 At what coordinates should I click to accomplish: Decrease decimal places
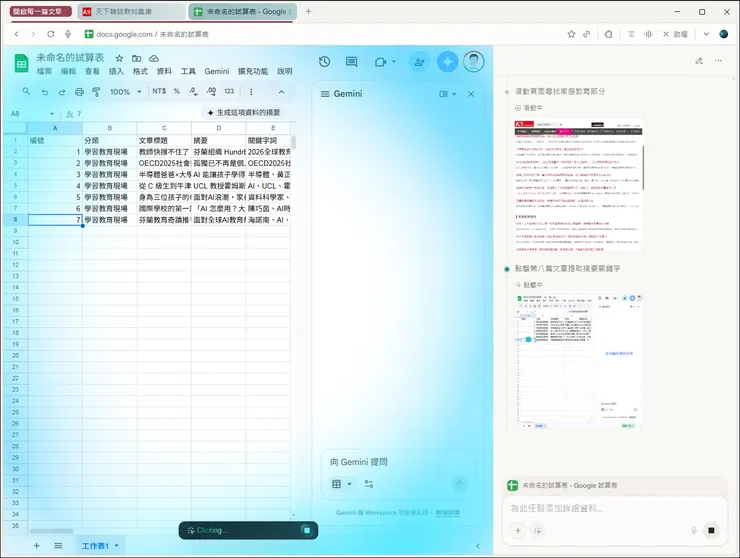pyautogui.click(x=193, y=91)
